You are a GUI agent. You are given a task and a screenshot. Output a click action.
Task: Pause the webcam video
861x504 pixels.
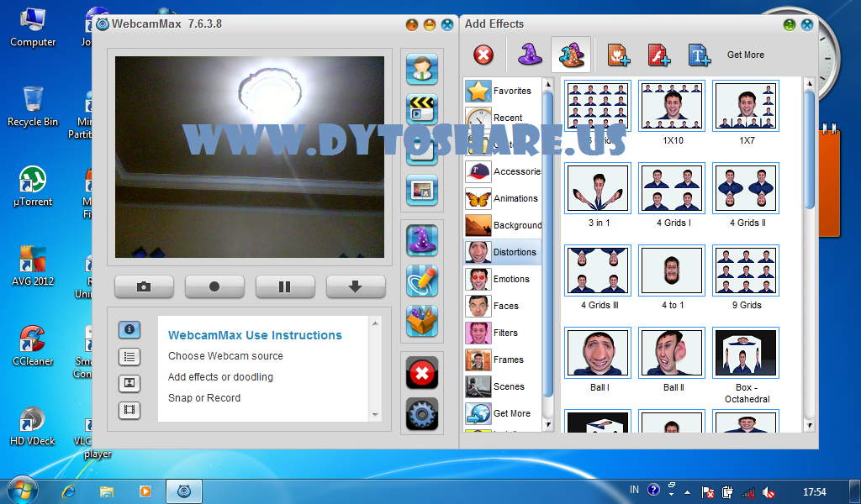click(285, 286)
